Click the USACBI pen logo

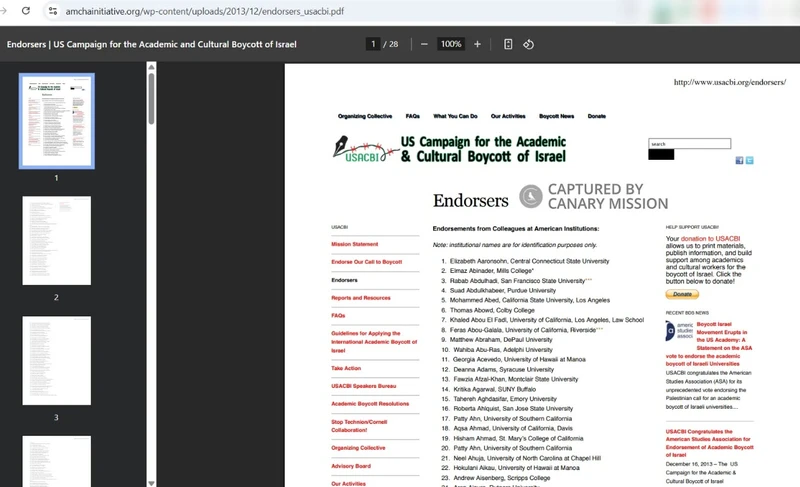coord(365,149)
